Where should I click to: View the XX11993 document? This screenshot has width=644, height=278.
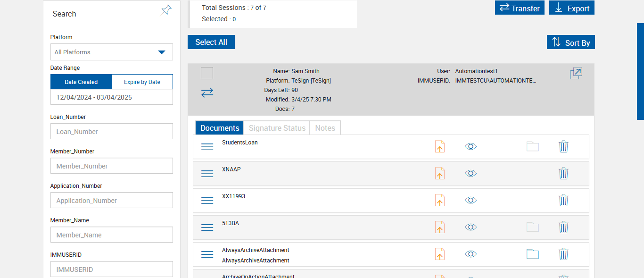click(x=471, y=200)
